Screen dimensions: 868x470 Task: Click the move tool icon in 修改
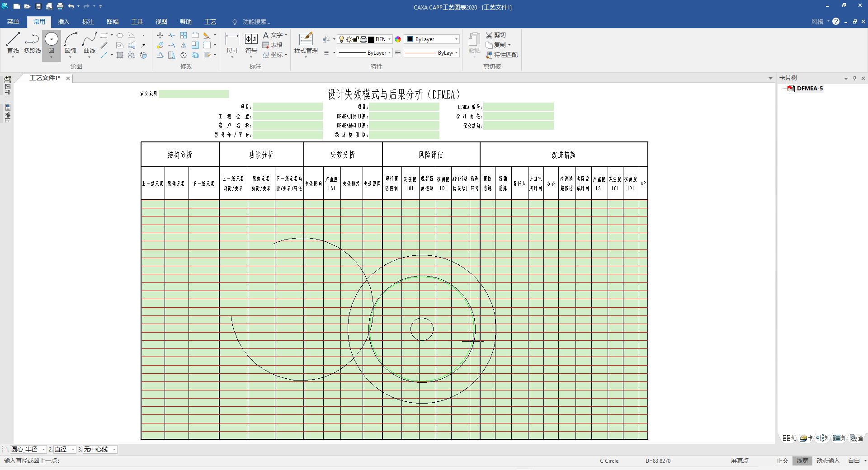(160, 35)
